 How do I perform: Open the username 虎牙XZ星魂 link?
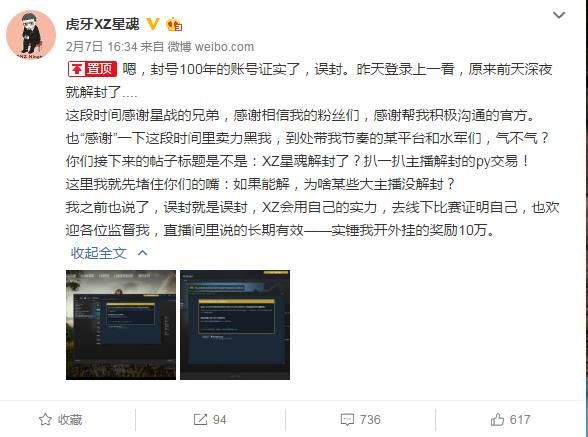click(x=102, y=24)
